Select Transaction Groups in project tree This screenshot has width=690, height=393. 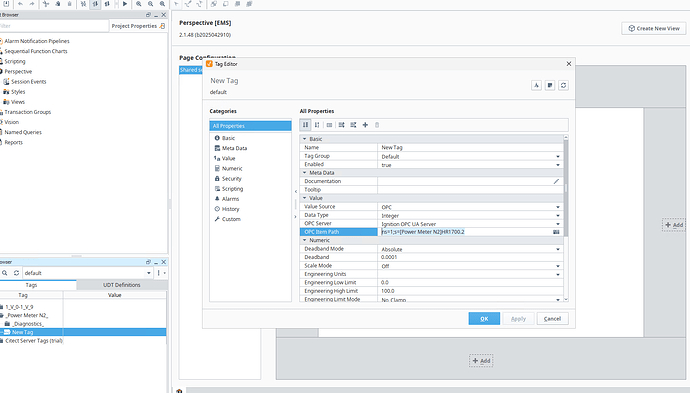28,112
